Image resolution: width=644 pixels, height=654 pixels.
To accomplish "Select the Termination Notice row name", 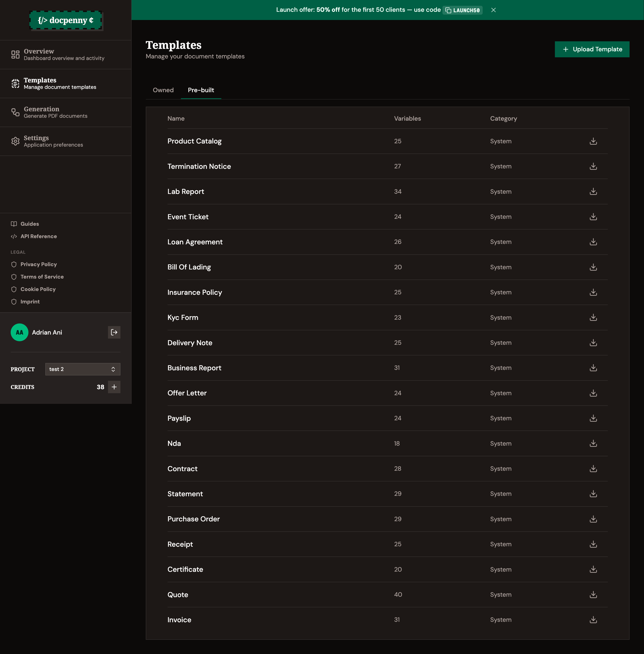I will [199, 166].
